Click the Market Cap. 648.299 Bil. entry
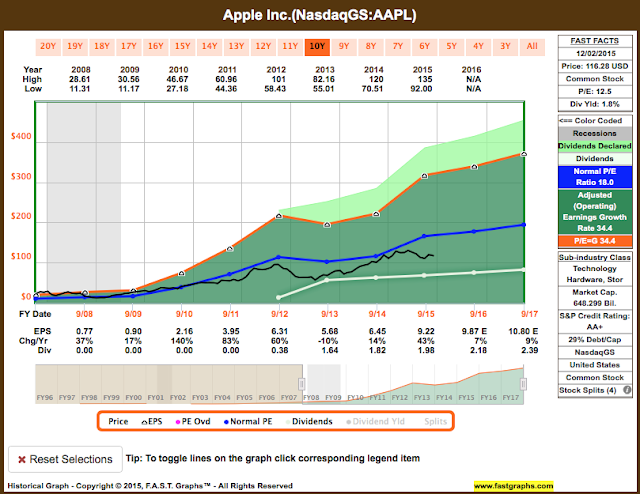This screenshot has height=494, width=640. click(595, 298)
